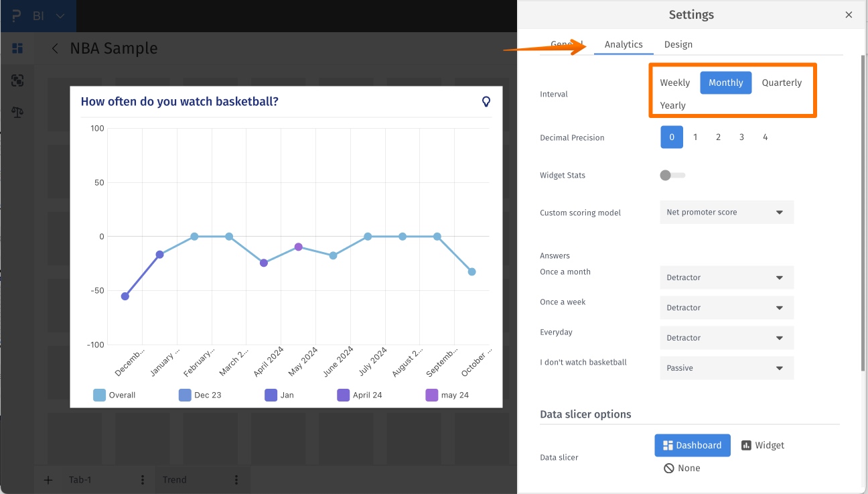Go back using the arrow beside NBA Sample
This screenshot has width=868, height=494.
(x=56, y=48)
